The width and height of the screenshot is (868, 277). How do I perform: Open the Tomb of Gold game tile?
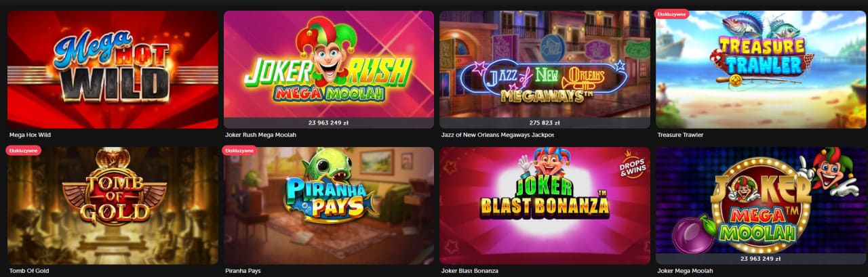(x=113, y=206)
